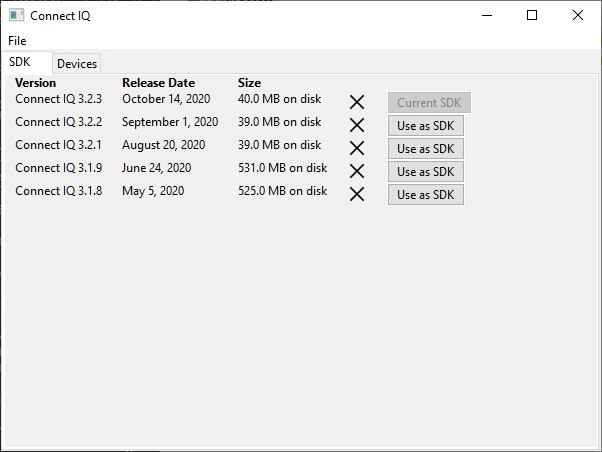This screenshot has width=602, height=452.
Task: Click the Size column header
Action: tap(249, 83)
